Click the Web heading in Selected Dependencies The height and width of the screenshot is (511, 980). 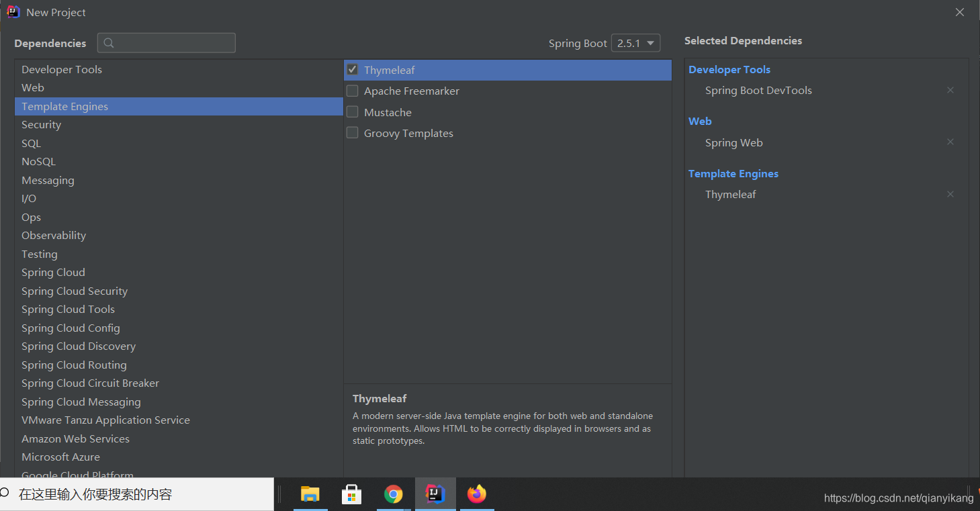[x=700, y=121]
